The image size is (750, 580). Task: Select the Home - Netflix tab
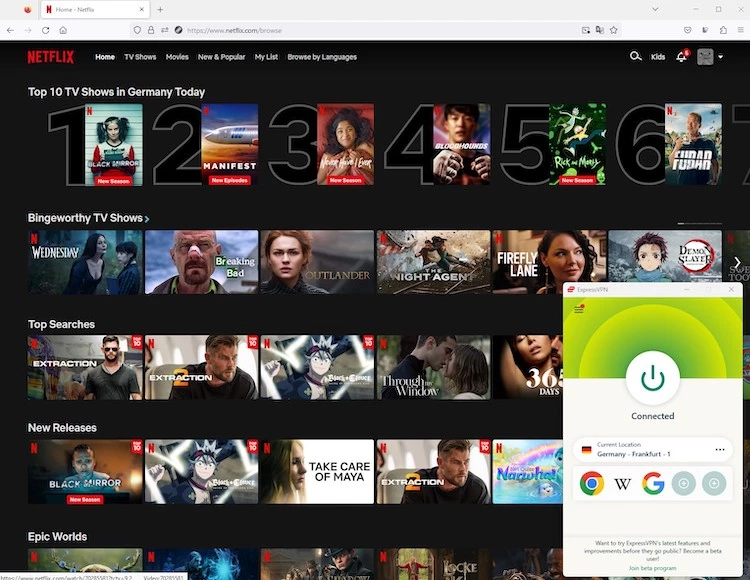[95, 10]
